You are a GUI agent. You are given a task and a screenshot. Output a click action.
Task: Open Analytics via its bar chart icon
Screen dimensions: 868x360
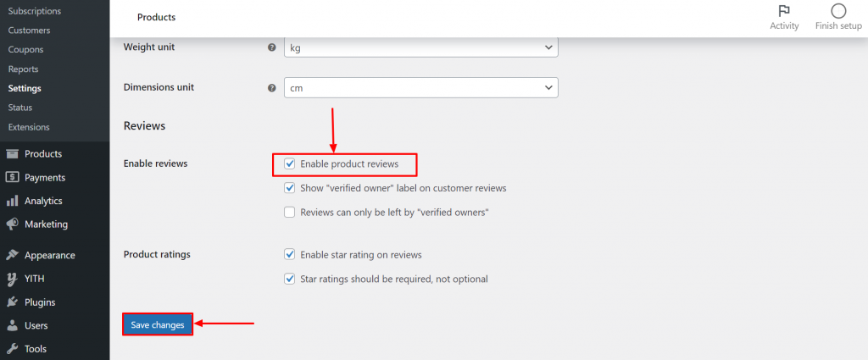click(12, 201)
